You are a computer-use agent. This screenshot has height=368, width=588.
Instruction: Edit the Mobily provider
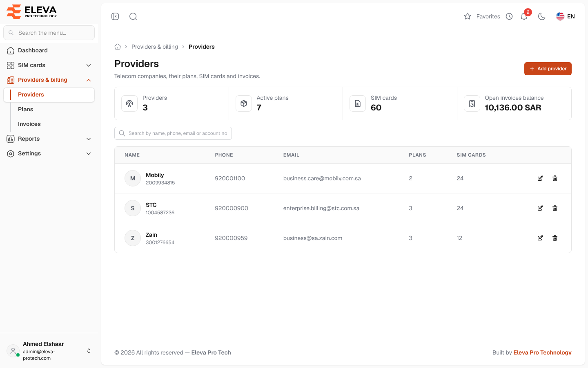click(540, 178)
